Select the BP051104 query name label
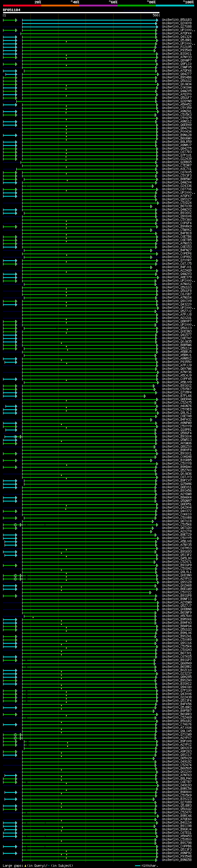The image size is (197, 868). (12, 10)
